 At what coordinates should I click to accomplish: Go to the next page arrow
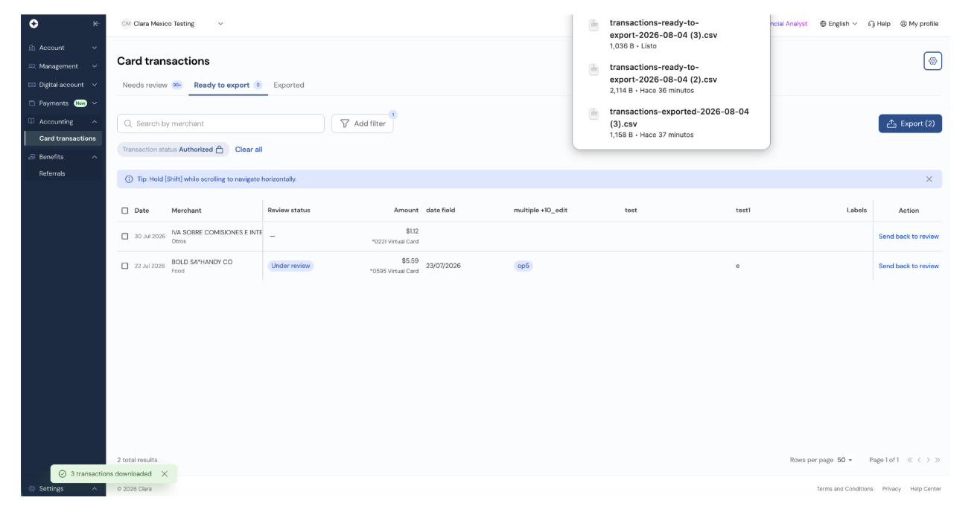(928, 460)
